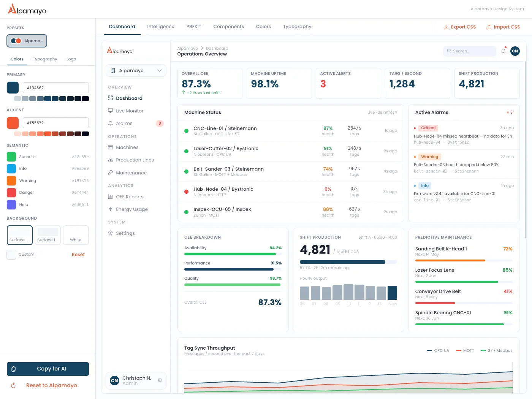Switch to the Components tab
This screenshot has width=532, height=399.
click(x=228, y=27)
